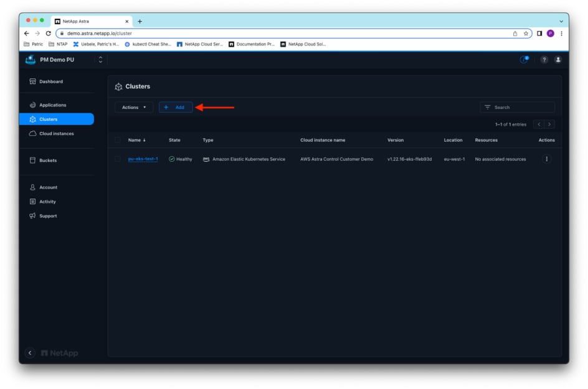Open the NetApp Cloud Sol... bookmark

click(303, 44)
